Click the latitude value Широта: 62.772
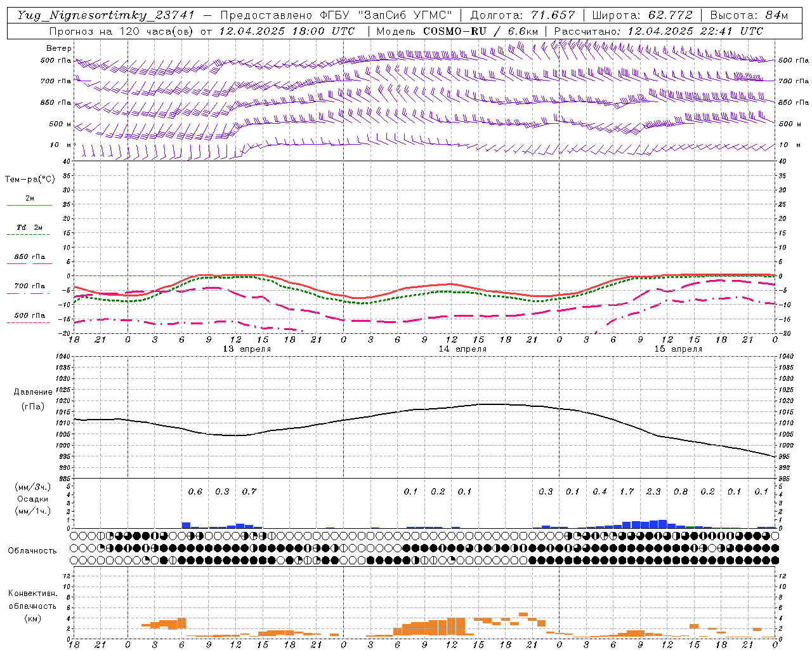Screen dimensions: 812x650 pyautogui.click(x=642, y=15)
